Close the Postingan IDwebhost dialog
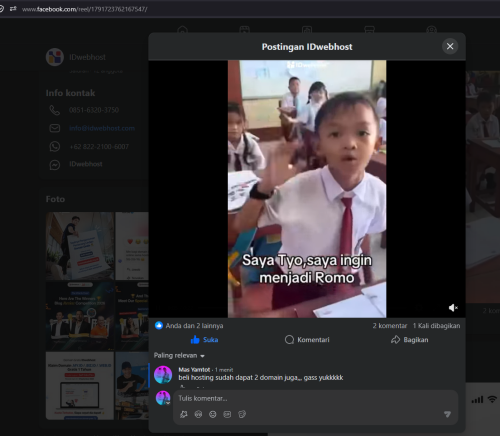 point(450,46)
